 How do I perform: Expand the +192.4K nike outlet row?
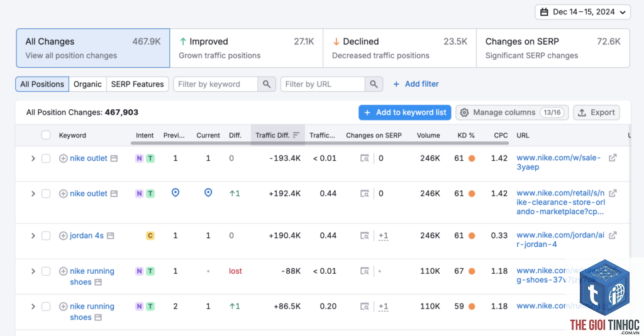coord(33,193)
